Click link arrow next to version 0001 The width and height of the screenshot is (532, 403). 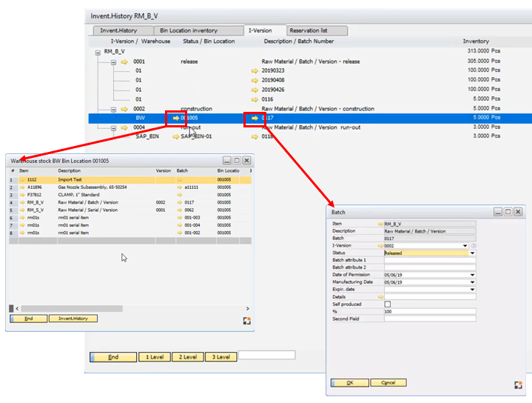pos(124,62)
